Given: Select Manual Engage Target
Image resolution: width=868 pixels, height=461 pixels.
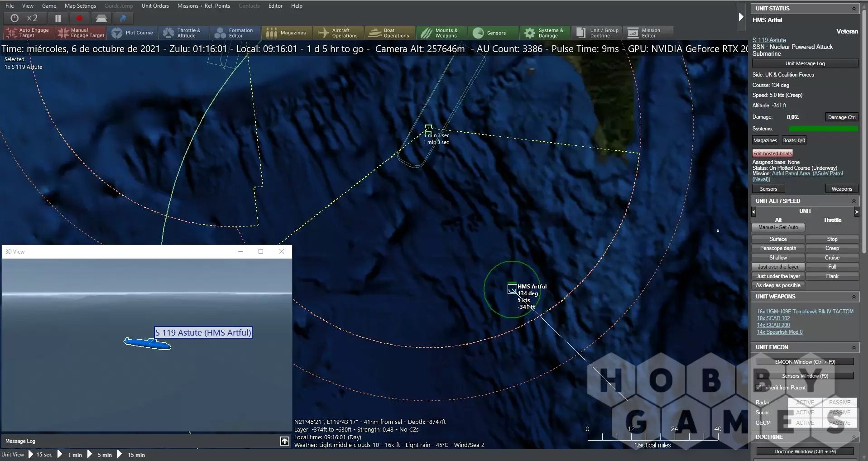Looking at the screenshot, I should pos(81,33).
